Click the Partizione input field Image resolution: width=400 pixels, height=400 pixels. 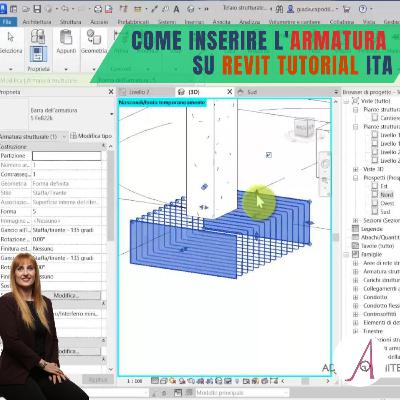pos(67,156)
